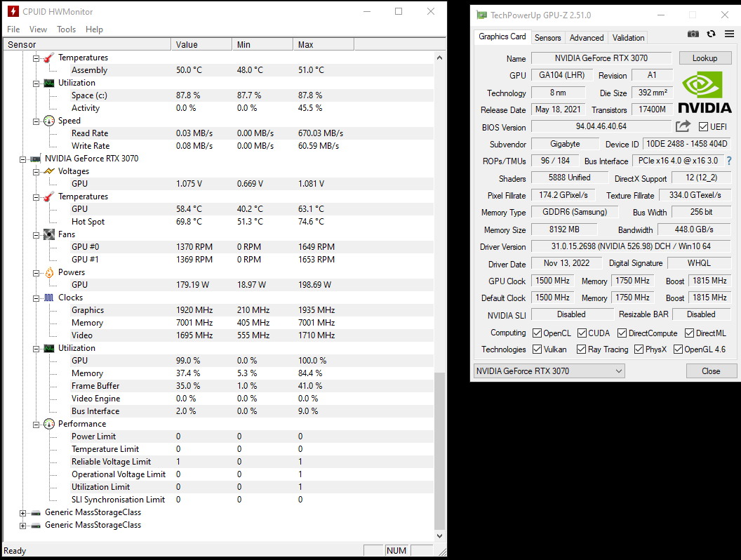
Task: Click the GPU-Z refresh icon
Action: (x=711, y=34)
